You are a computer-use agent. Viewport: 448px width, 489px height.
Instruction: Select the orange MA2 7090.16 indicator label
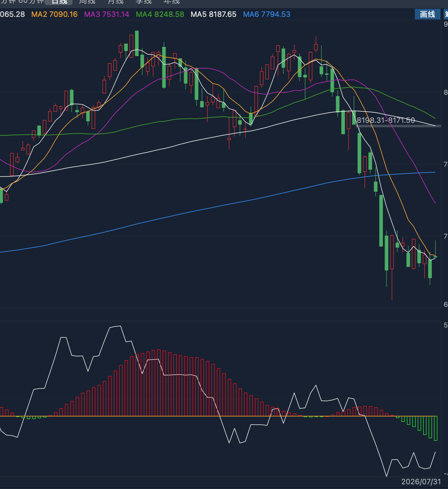[x=54, y=14]
